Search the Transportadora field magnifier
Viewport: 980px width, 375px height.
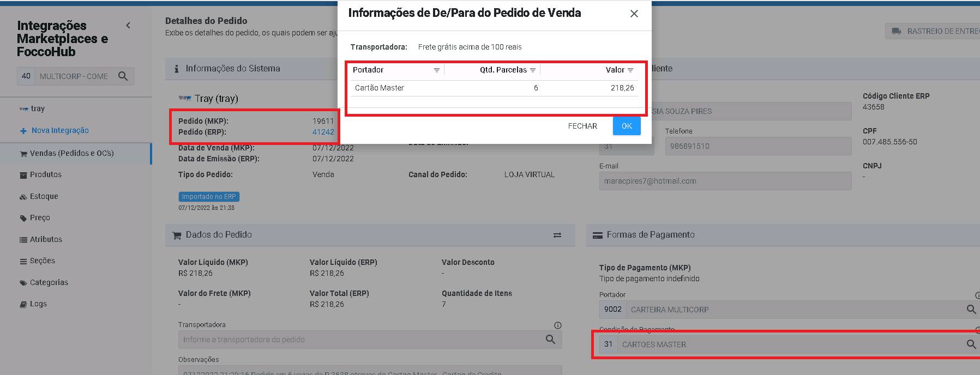point(550,340)
